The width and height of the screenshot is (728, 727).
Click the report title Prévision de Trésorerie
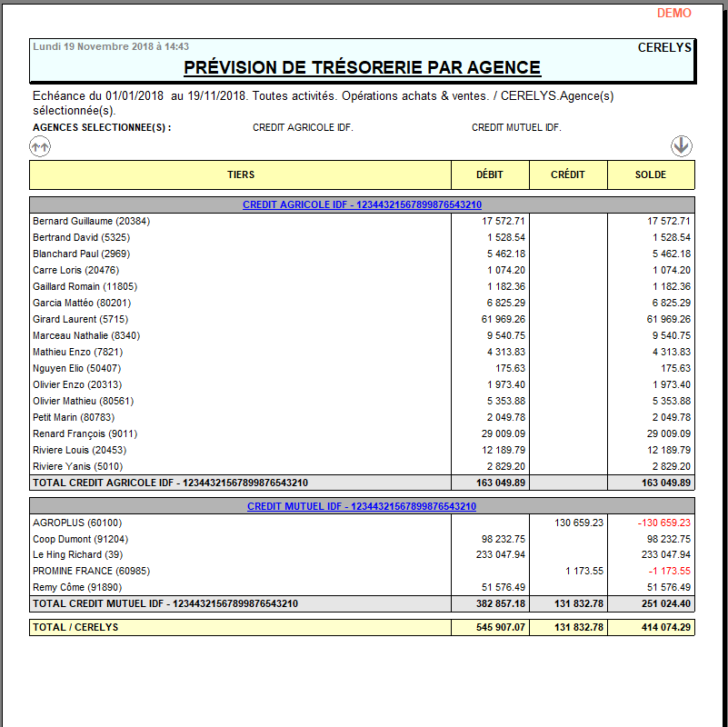click(x=362, y=67)
